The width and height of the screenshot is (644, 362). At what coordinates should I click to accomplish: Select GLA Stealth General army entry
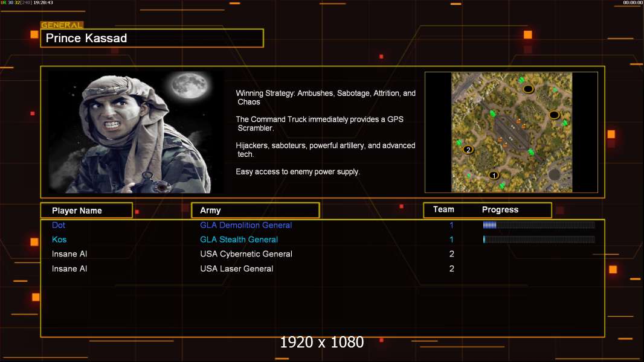tap(239, 240)
